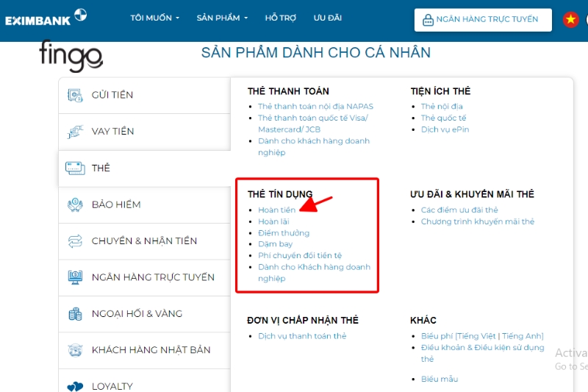
Task: Select the CHUYỂN & NHẬN TIỀN tab
Action: [x=144, y=241]
